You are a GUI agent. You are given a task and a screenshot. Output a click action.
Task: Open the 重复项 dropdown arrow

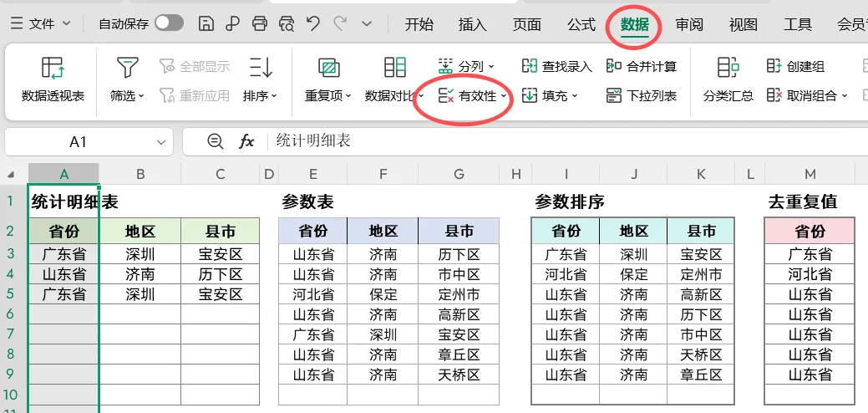tap(348, 96)
